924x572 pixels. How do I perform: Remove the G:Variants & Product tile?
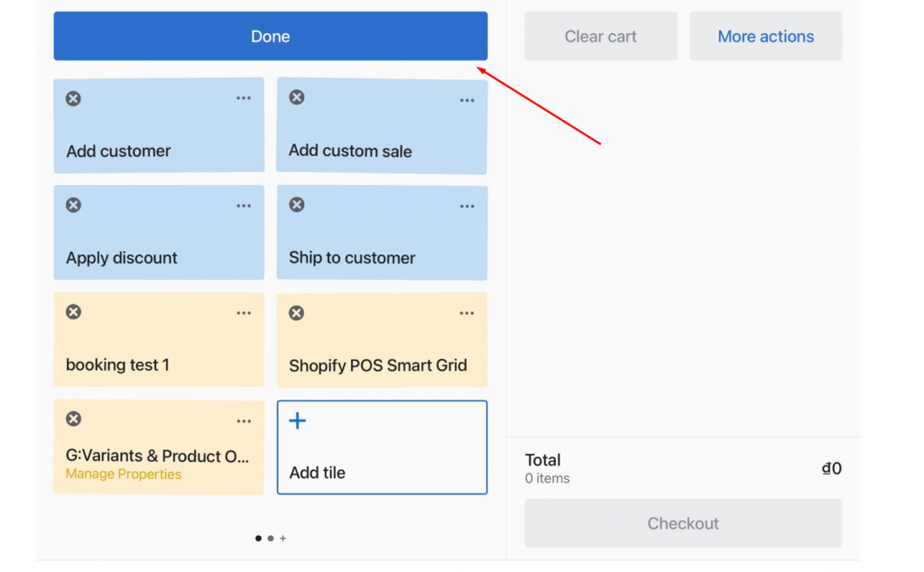click(73, 419)
